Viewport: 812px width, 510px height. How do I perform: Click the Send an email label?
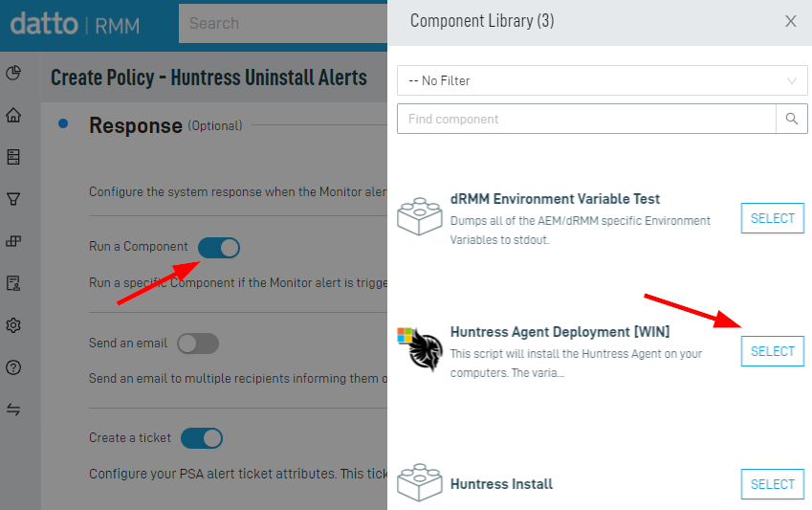pyautogui.click(x=128, y=343)
